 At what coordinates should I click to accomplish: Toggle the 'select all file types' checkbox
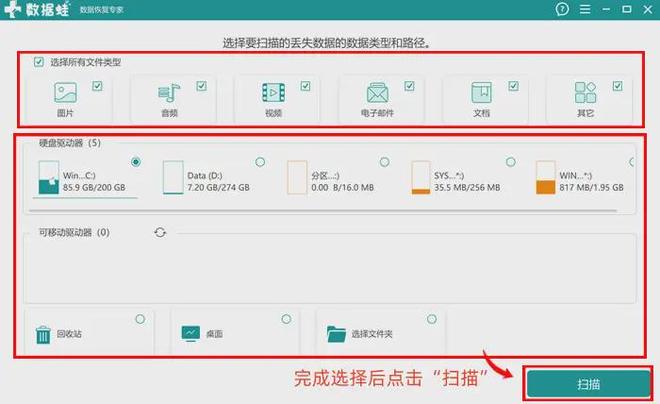pyautogui.click(x=39, y=62)
